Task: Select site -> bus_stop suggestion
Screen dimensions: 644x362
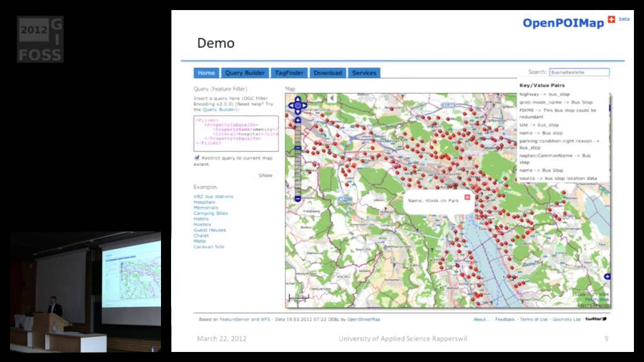Action: click(x=539, y=125)
